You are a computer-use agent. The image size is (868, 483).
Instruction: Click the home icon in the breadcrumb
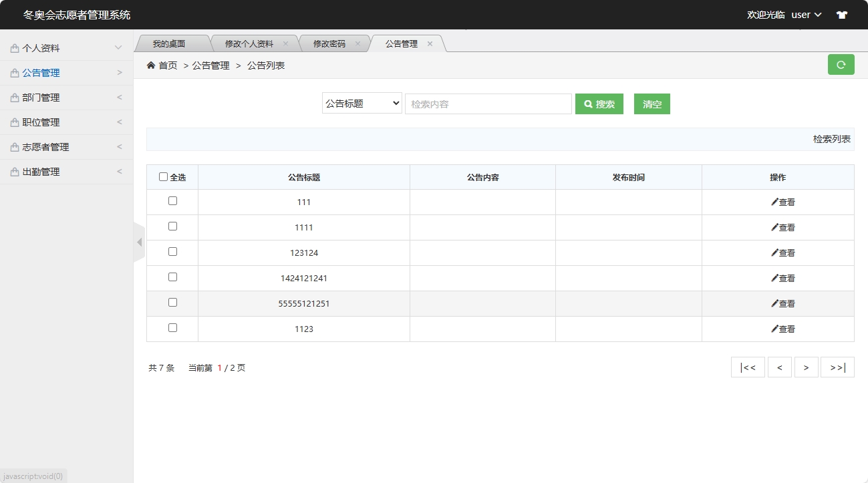tap(150, 65)
